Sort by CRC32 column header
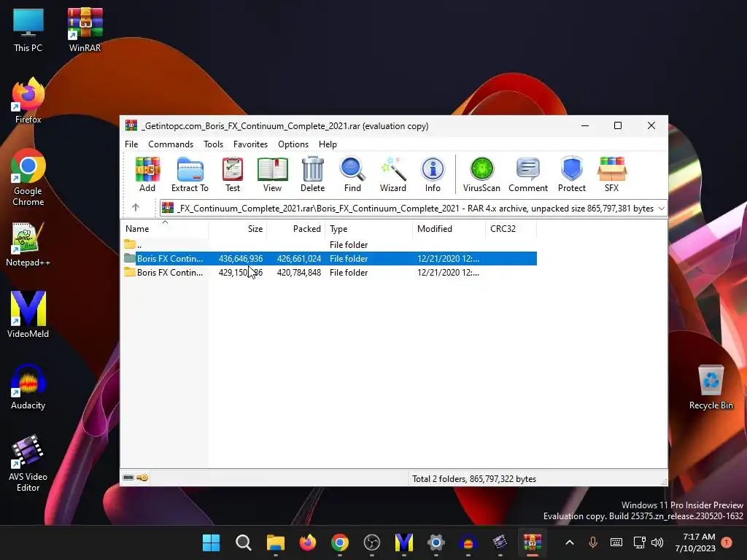Viewport: 747px width, 560px height. 511,228
